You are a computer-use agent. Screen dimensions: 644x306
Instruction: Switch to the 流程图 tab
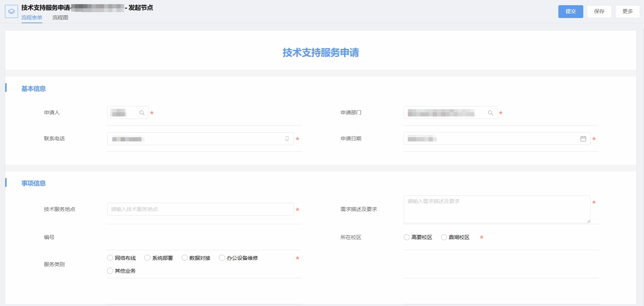(x=60, y=18)
